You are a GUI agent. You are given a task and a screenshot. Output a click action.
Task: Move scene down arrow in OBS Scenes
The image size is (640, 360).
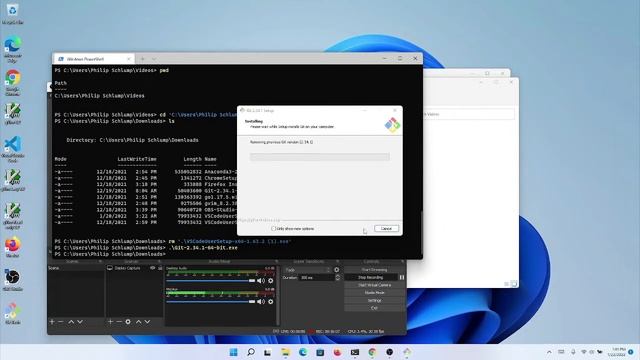(x=80, y=322)
